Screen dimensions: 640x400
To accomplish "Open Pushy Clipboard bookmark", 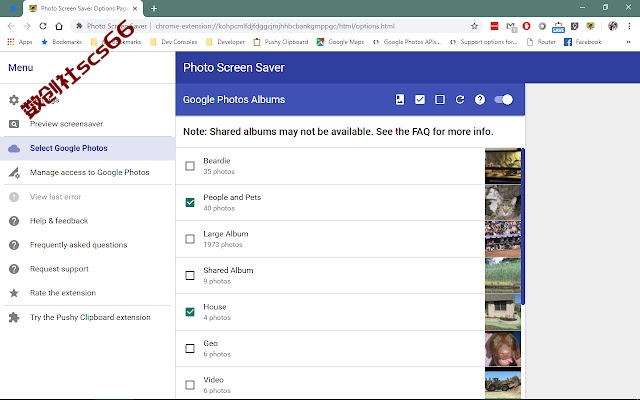I will pyautogui.click(x=281, y=42).
